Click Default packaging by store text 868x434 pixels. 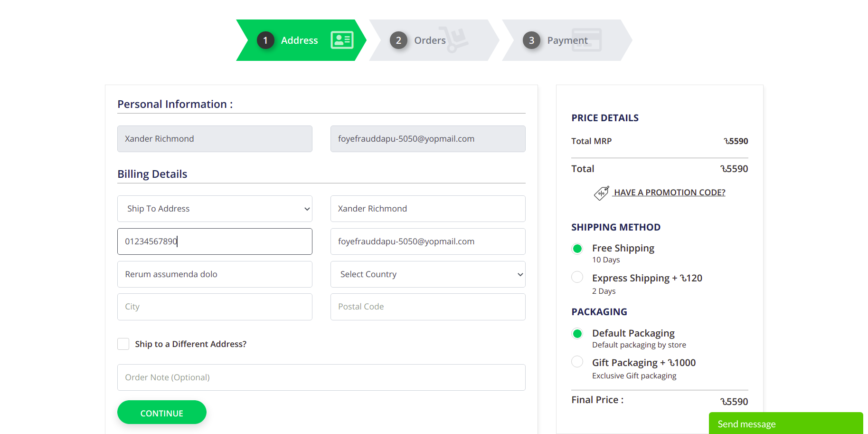coord(639,345)
